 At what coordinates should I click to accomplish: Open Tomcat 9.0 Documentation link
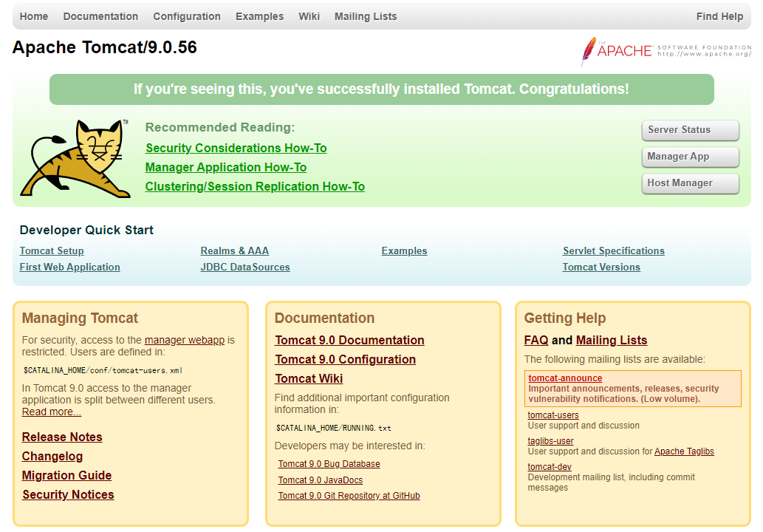[x=349, y=340]
